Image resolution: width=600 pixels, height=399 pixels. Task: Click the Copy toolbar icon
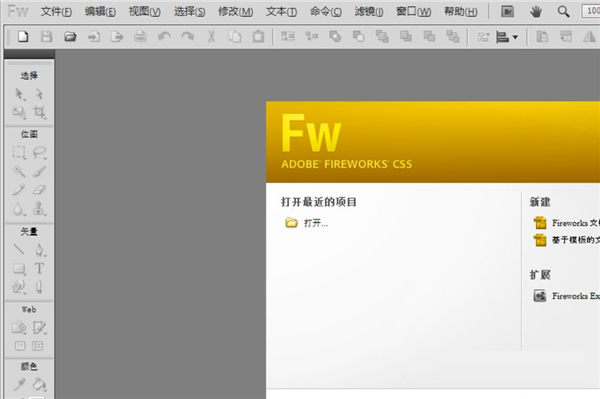click(235, 37)
